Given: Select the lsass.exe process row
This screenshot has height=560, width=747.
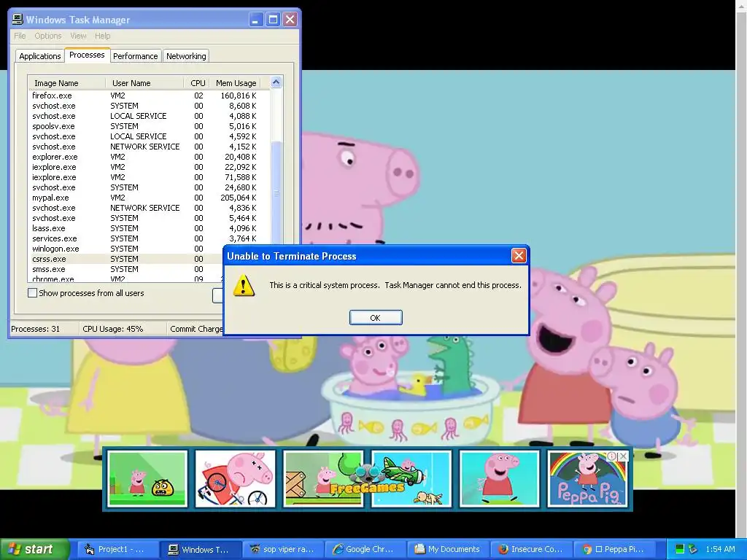Looking at the screenshot, I should pos(149,228).
